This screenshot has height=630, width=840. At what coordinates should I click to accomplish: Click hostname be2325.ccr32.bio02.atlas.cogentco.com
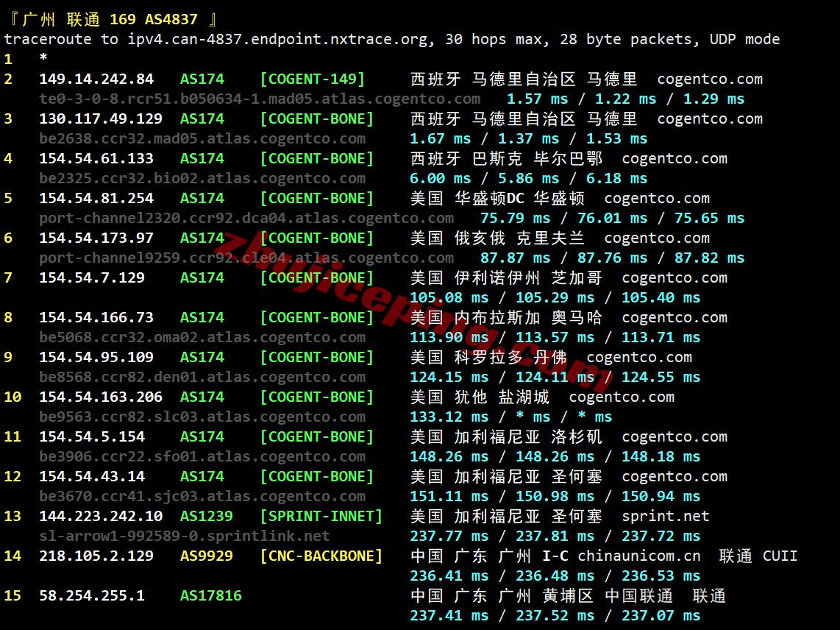202,179
